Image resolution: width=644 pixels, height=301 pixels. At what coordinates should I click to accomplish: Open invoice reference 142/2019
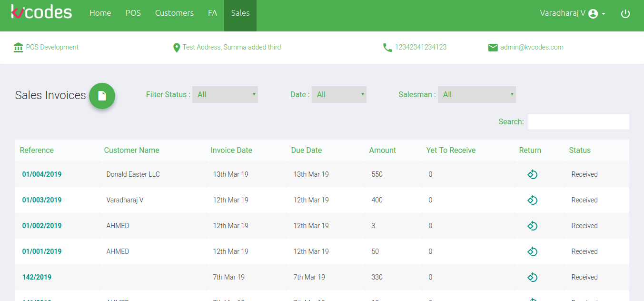coord(37,277)
